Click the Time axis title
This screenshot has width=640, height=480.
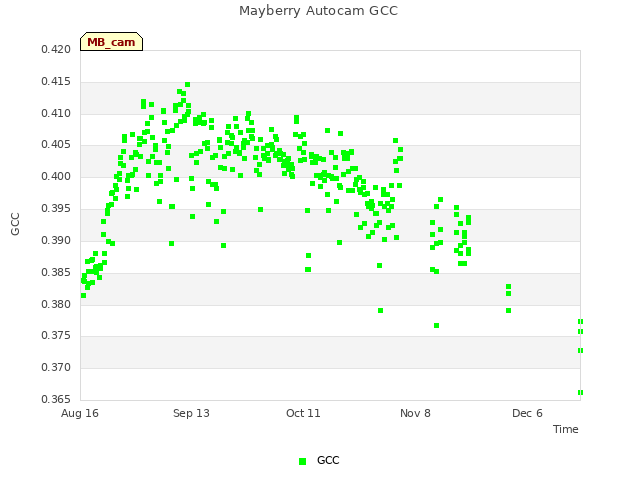[566, 429]
